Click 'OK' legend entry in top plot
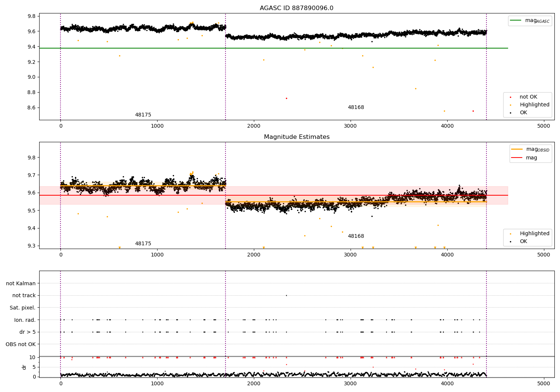560x392 pixels. coord(519,113)
